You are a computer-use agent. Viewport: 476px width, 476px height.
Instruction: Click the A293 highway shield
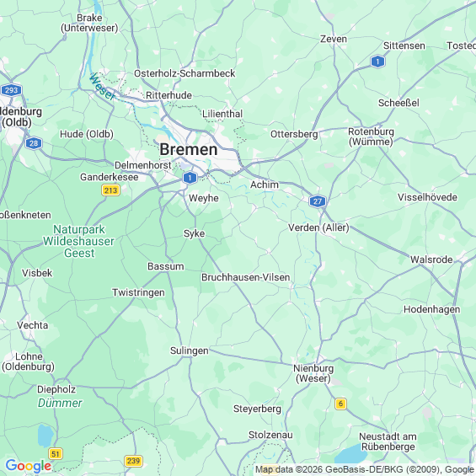[11, 90]
